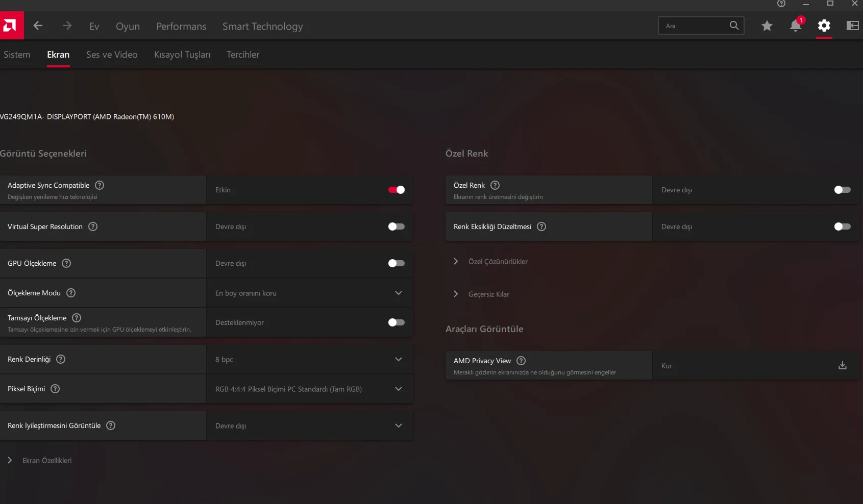This screenshot has height=504, width=863.
Task: Go back with the left arrow
Action: (38, 26)
